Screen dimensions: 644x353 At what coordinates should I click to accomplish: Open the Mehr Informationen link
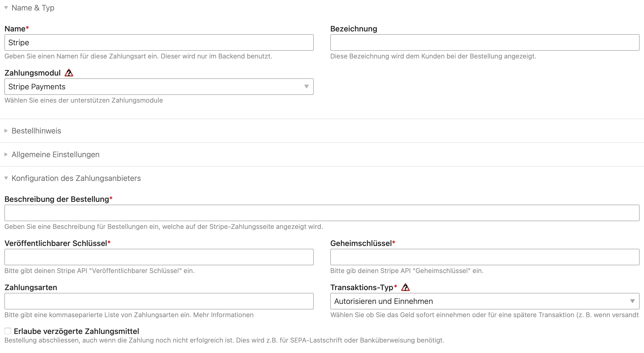(x=223, y=315)
